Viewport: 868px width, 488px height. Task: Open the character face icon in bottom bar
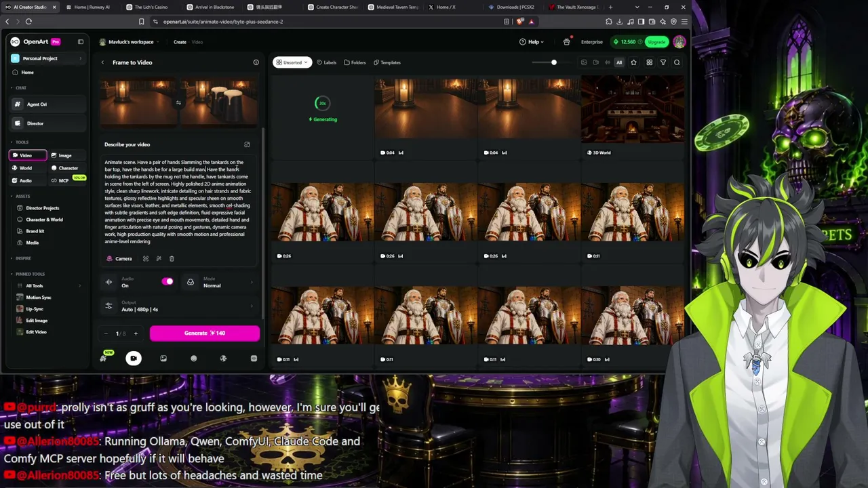(x=193, y=358)
